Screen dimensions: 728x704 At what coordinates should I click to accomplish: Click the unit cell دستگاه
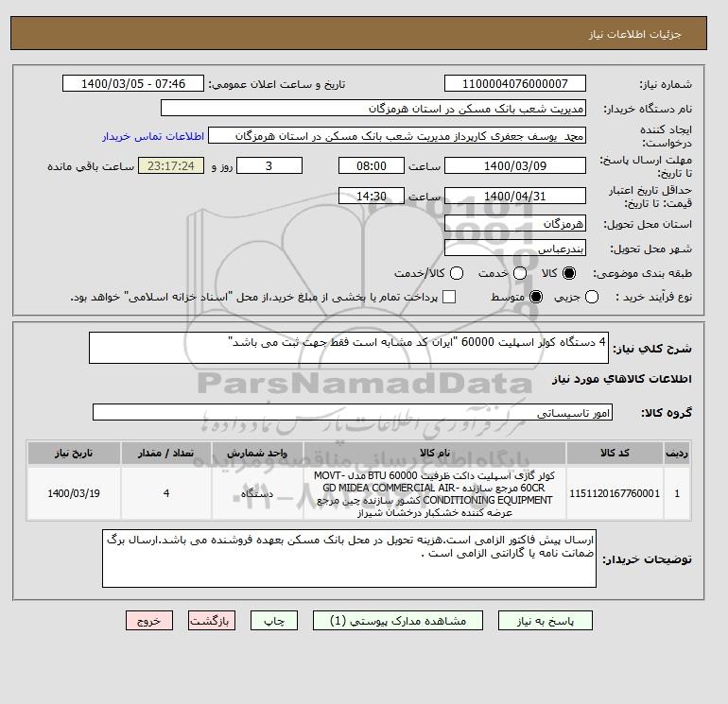(257, 493)
